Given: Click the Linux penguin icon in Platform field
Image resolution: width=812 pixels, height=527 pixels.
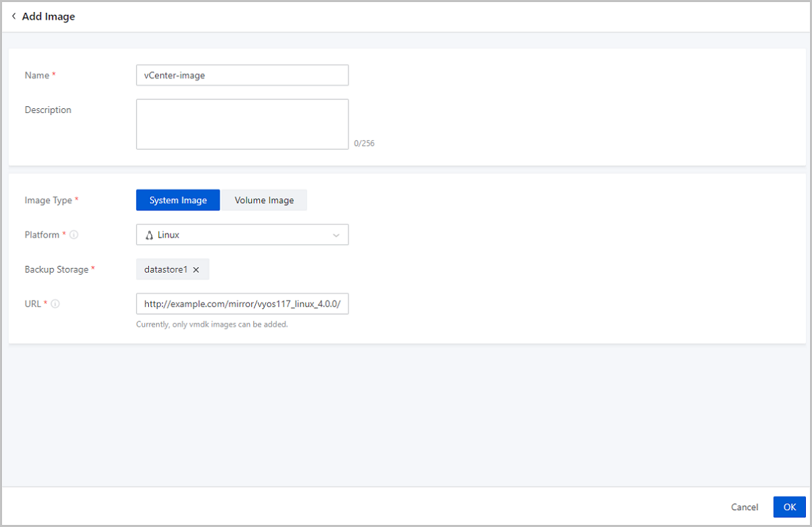Looking at the screenshot, I should (x=150, y=235).
